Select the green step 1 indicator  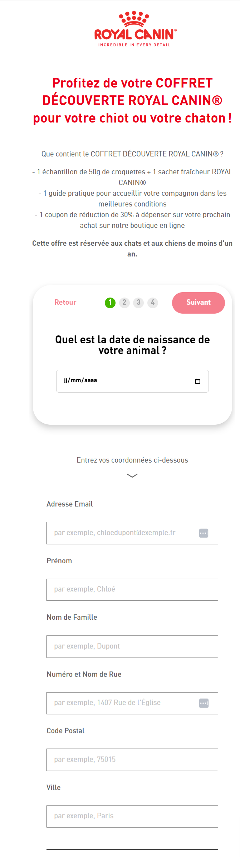click(x=110, y=303)
